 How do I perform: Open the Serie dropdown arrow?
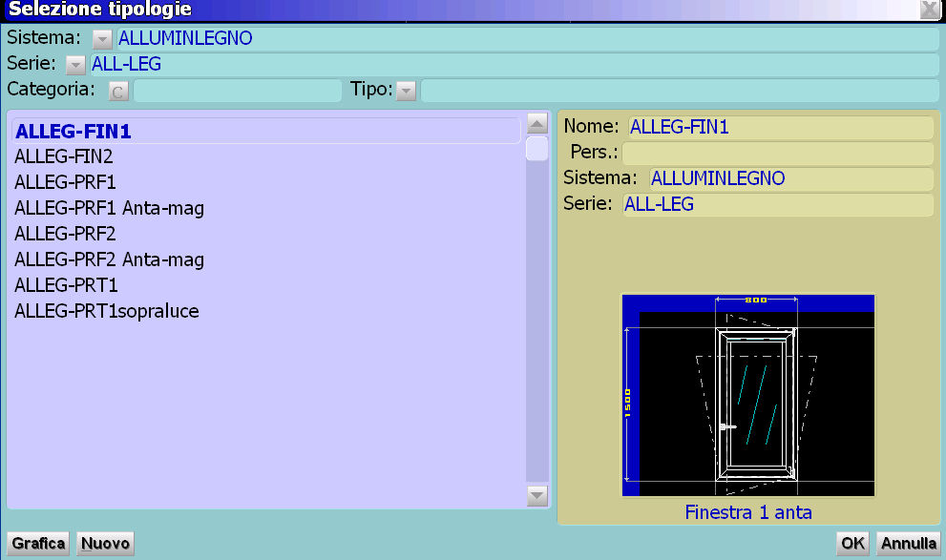point(75,65)
